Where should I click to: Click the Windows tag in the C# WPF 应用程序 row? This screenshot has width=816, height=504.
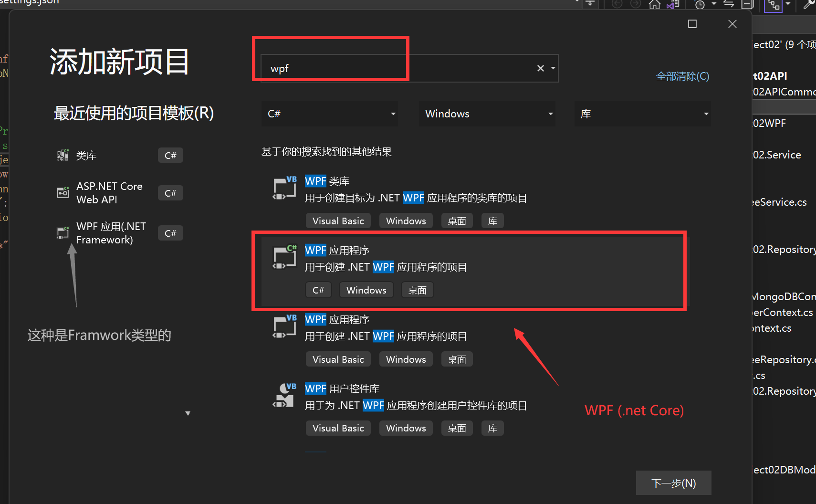(x=366, y=290)
